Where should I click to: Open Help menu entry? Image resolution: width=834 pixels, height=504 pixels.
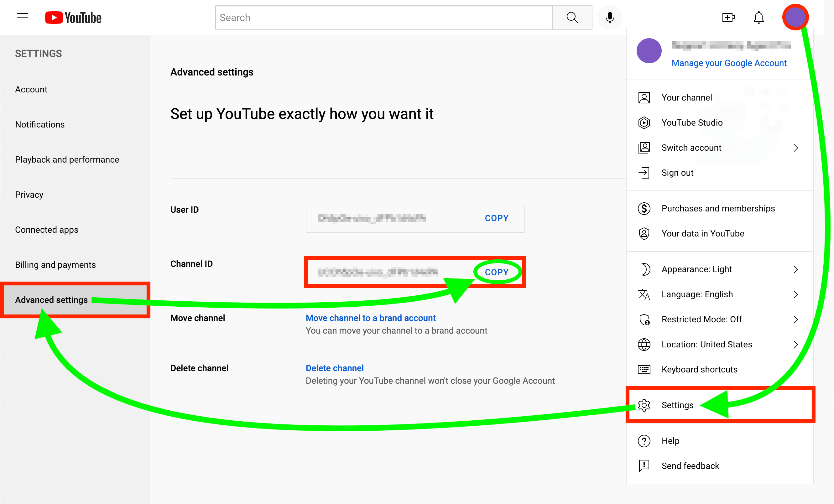720,441
